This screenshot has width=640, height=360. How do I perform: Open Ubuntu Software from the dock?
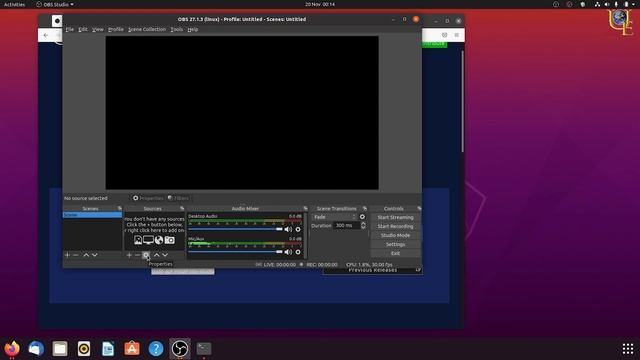point(132,349)
